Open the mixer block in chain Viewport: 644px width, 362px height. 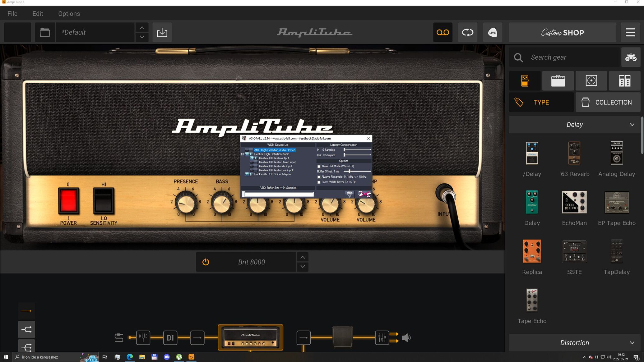[382, 337]
